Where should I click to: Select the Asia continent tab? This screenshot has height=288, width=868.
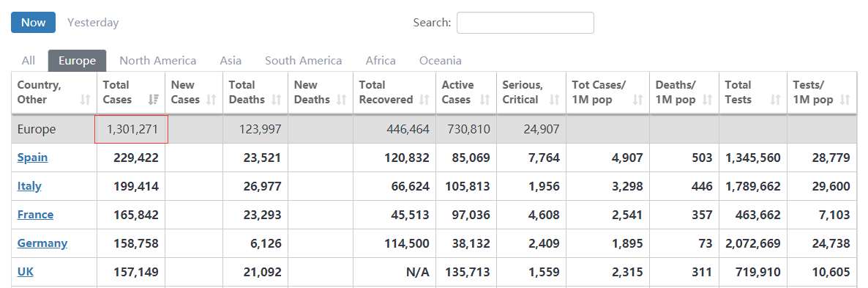click(x=231, y=60)
